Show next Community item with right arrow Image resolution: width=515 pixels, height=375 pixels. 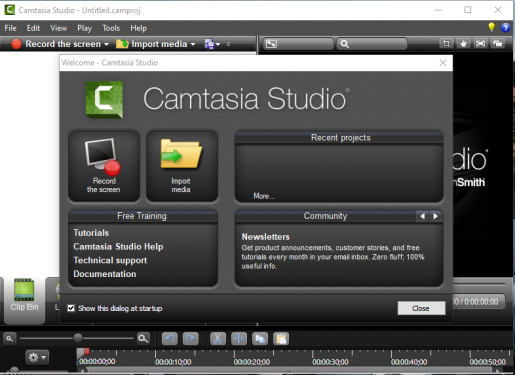435,216
